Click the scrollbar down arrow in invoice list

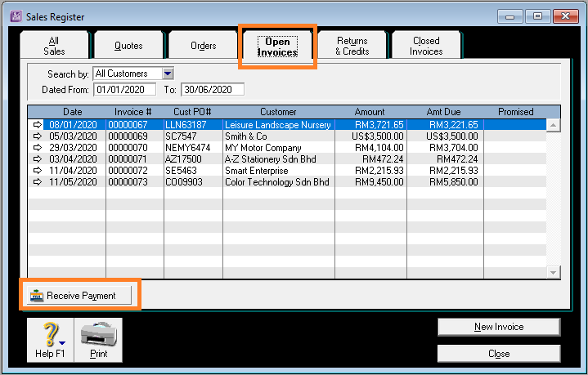[553, 272]
